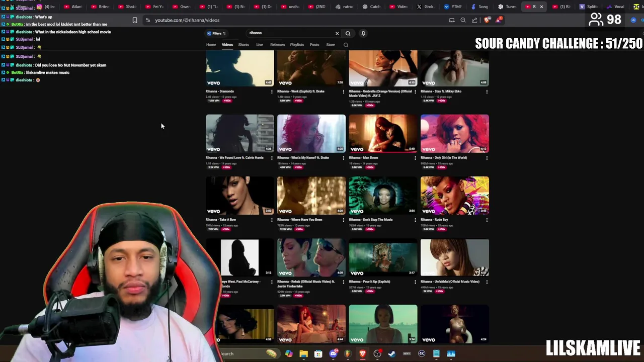
Task: Open Only Girl (In The World) thumbnail
Action: (455, 133)
